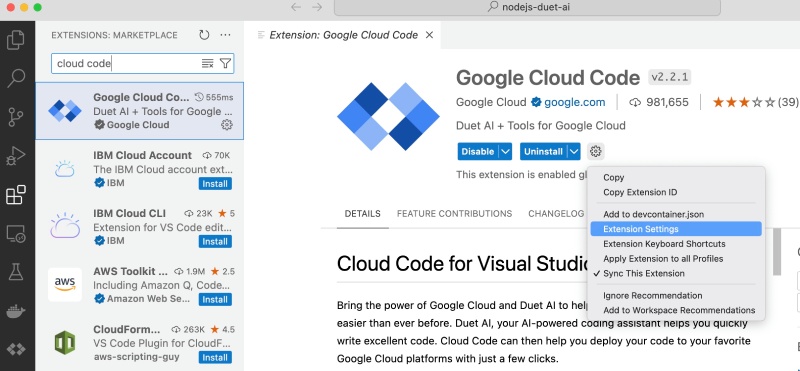Close the Google Cloud Code extension tab
800x371 pixels.
429,35
